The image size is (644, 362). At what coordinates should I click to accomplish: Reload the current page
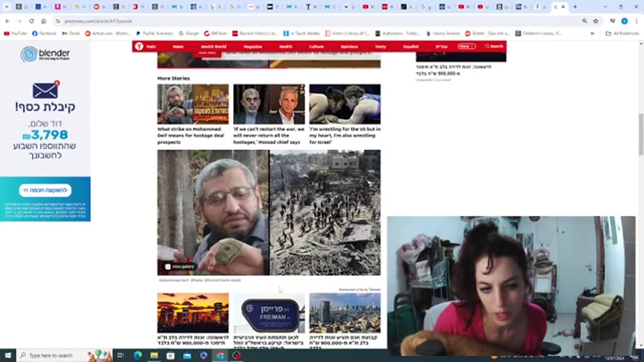click(31, 21)
